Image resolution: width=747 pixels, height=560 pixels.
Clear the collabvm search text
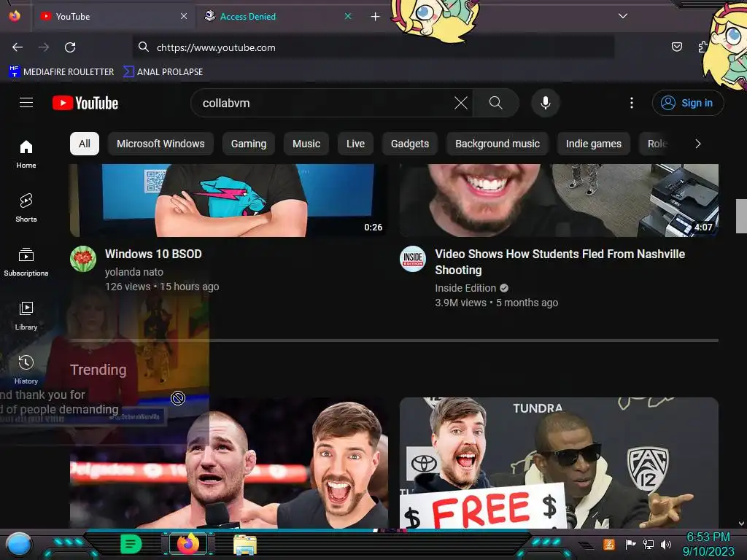coord(461,103)
